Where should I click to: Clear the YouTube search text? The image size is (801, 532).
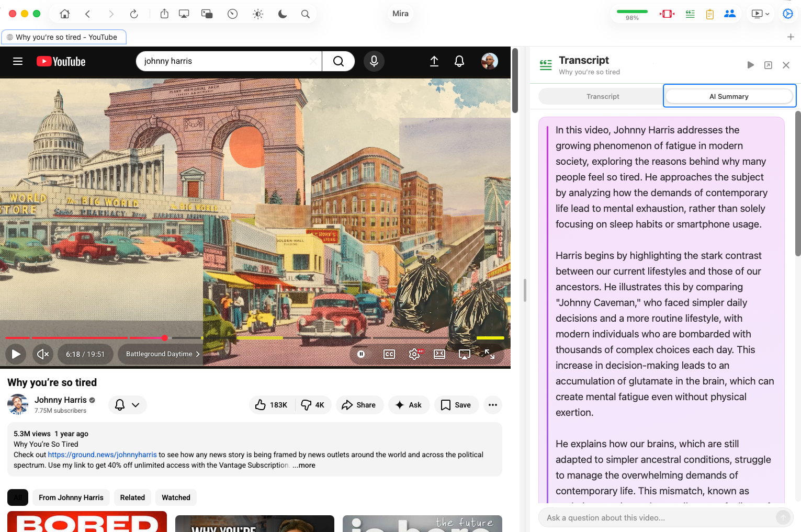313,61
